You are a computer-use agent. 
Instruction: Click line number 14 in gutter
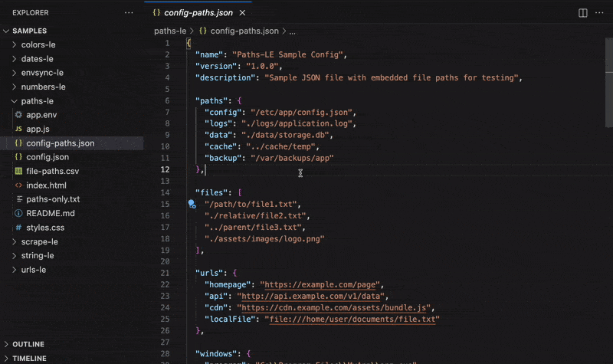(x=165, y=192)
